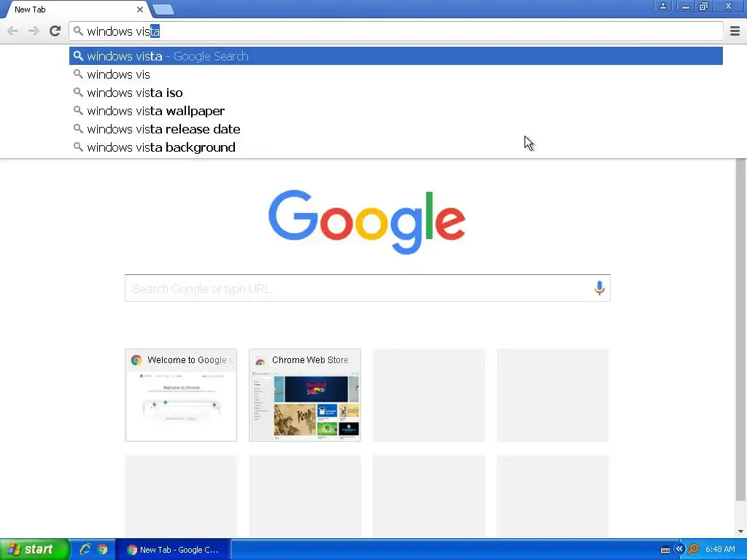747x560 pixels.
Task: Click the address bar omnibox
Action: tap(396, 31)
